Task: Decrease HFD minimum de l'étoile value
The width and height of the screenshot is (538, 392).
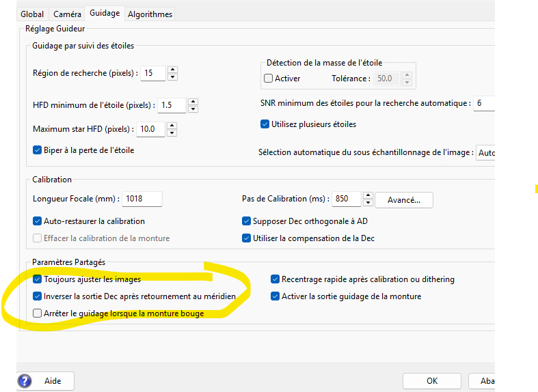Action: [x=193, y=109]
